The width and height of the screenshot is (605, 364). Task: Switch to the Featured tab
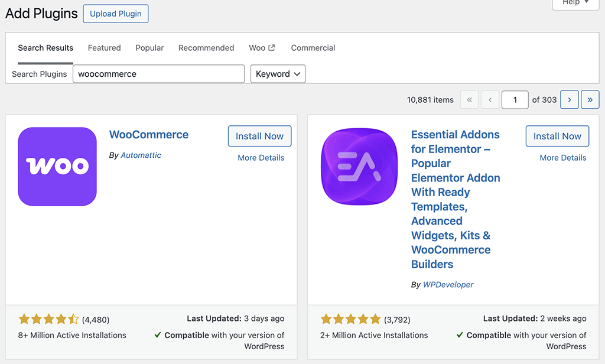point(104,48)
